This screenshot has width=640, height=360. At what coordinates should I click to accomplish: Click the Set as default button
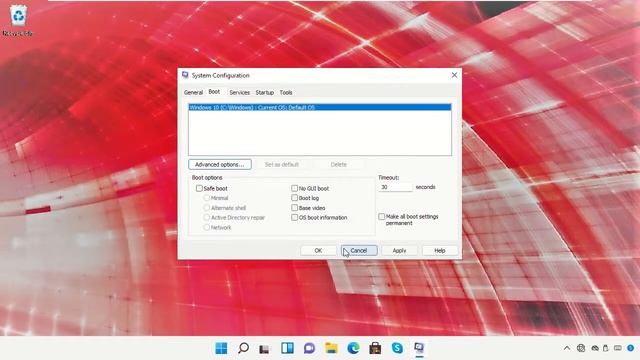coord(282,164)
